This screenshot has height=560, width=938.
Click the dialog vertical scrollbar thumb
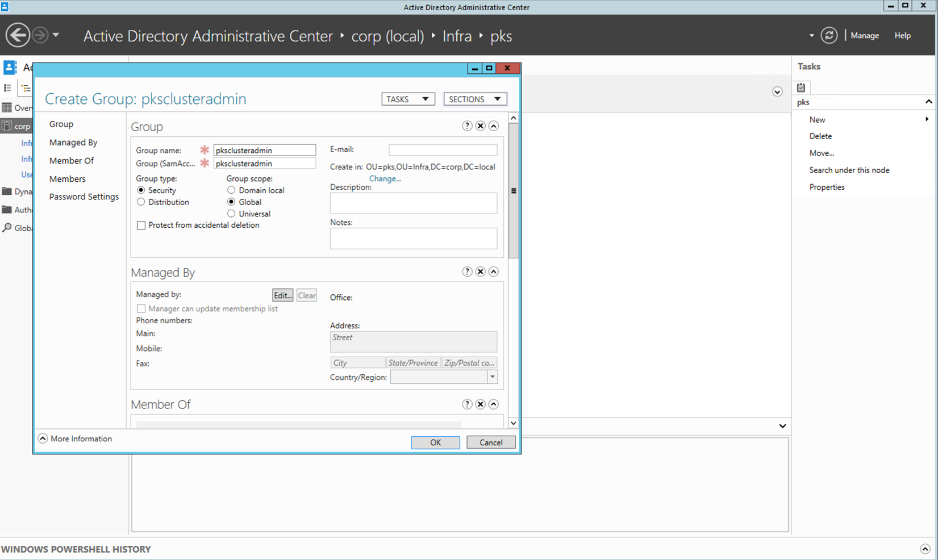(513, 191)
